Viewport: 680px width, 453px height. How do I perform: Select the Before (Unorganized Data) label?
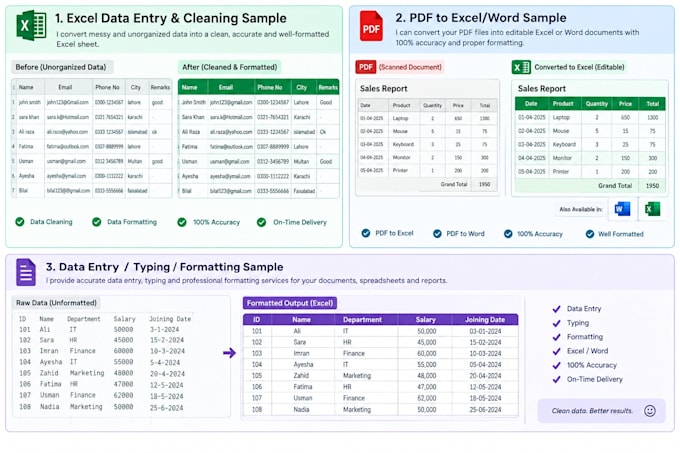tap(61, 67)
